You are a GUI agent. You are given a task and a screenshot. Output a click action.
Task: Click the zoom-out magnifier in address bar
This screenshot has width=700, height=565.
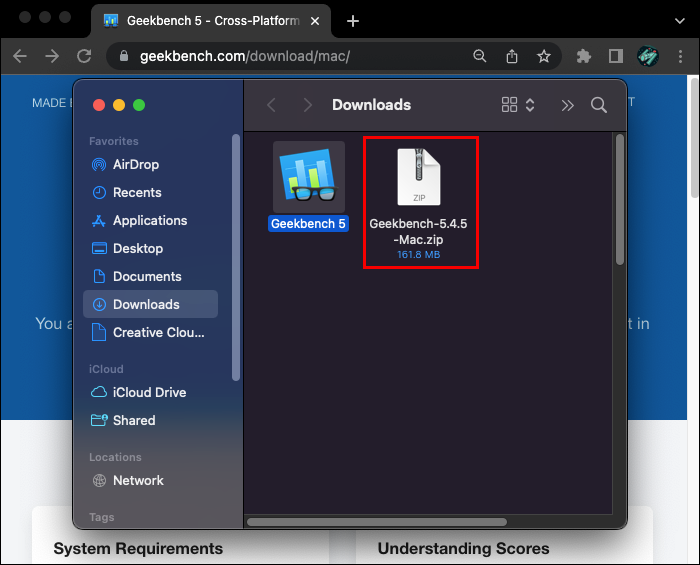click(x=479, y=56)
